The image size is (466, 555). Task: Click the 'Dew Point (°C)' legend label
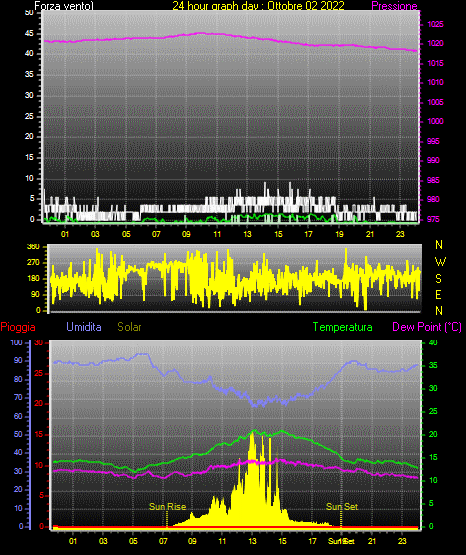427,327
